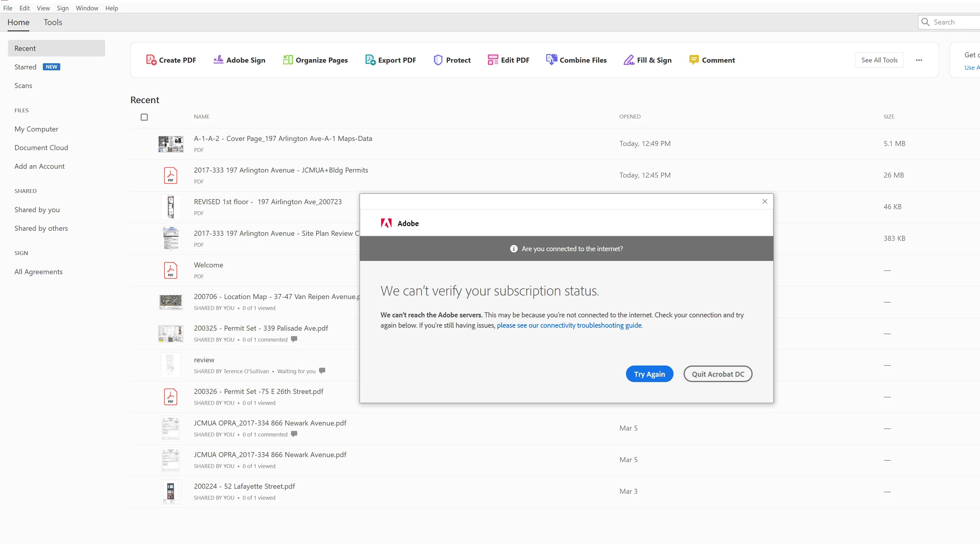This screenshot has width=980, height=544.
Task: Launch the Export PDF tool
Action: click(x=390, y=60)
